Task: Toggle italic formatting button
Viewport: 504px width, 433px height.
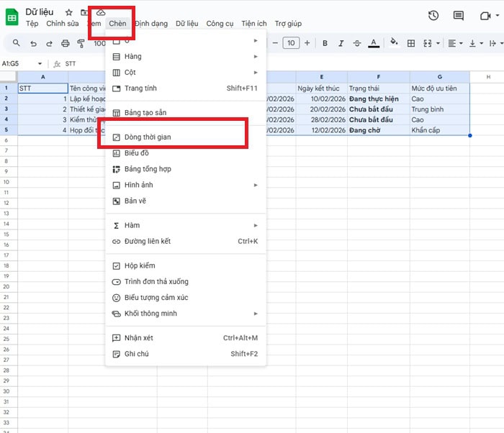Action: (341, 43)
